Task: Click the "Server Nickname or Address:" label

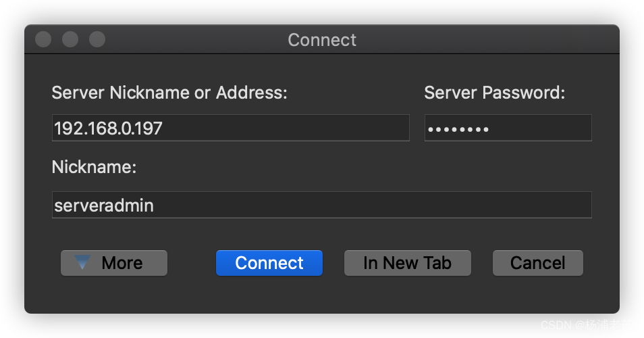Action: coord(169,93)
